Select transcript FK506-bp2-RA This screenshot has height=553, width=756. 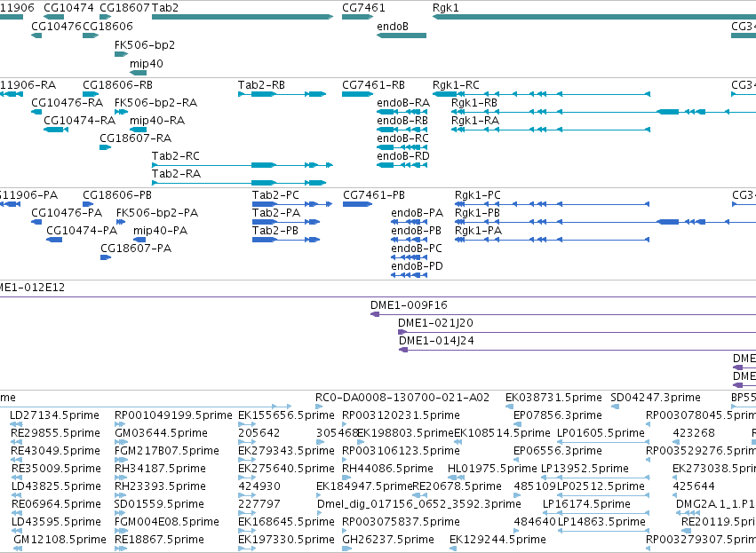[121, 112]
